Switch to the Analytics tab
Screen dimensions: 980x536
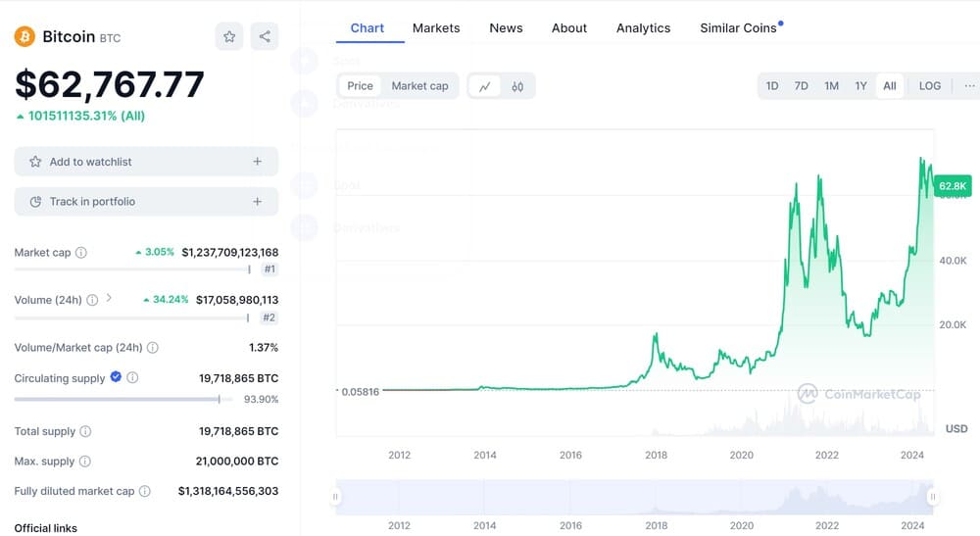(643, 28)
